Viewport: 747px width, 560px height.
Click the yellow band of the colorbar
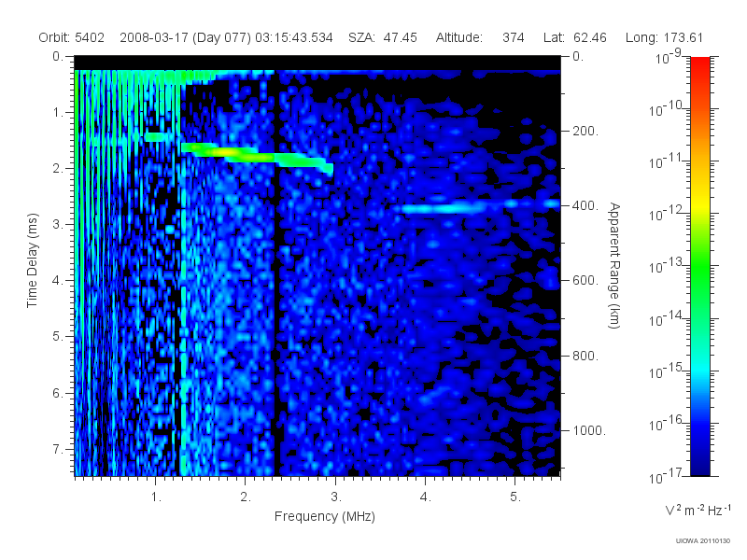tap(700, 203)
